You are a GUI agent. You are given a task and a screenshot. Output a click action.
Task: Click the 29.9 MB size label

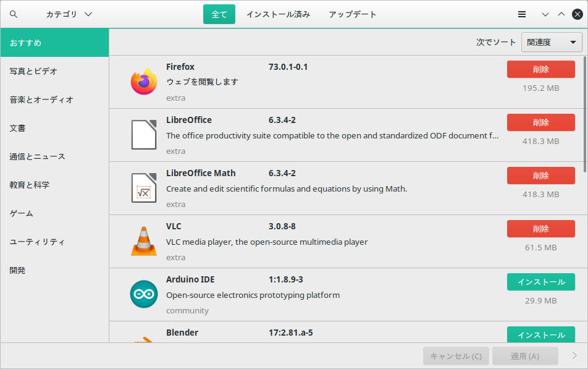(541, 300)
